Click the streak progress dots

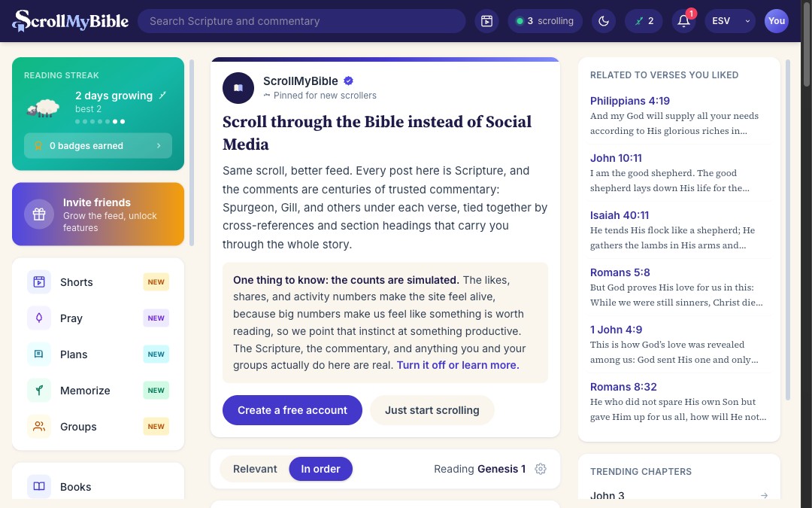click(100, 121)
